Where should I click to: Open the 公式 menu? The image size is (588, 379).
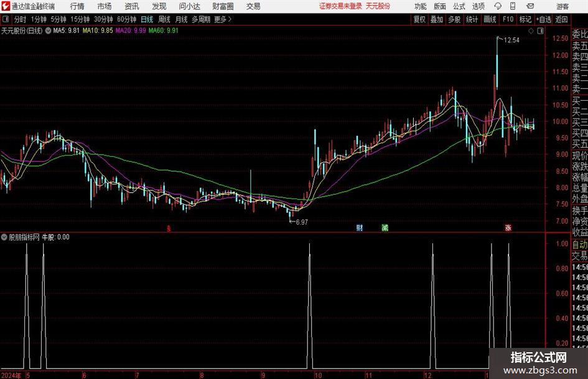tap(459, 6)
